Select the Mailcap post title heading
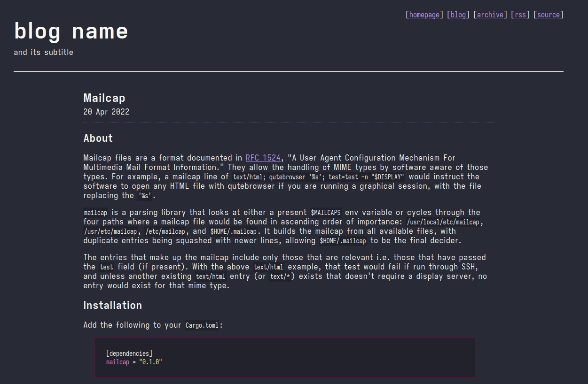Screen dimensions: 588x384 coord(104,98)
